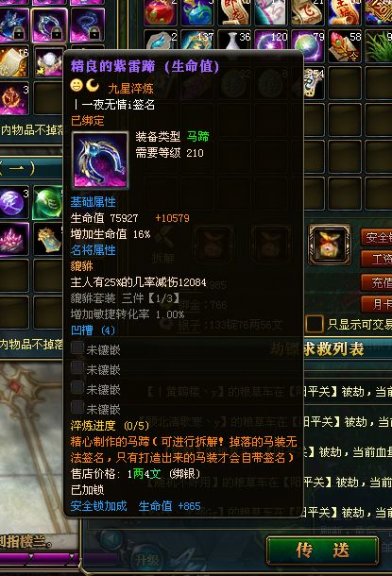The image size is (392, 576).
Task: Toggle the first 未镶嵌 socket box
Action: pyautogui.click(x=77, y=347)
